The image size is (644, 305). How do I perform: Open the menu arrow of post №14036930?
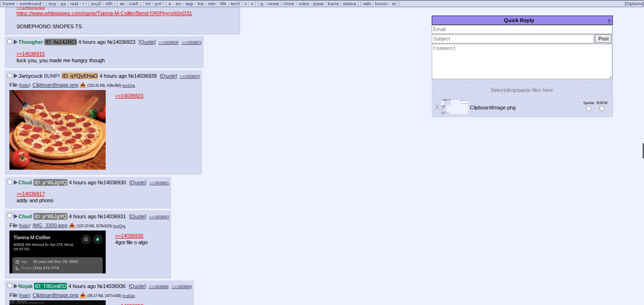(16, 182)
